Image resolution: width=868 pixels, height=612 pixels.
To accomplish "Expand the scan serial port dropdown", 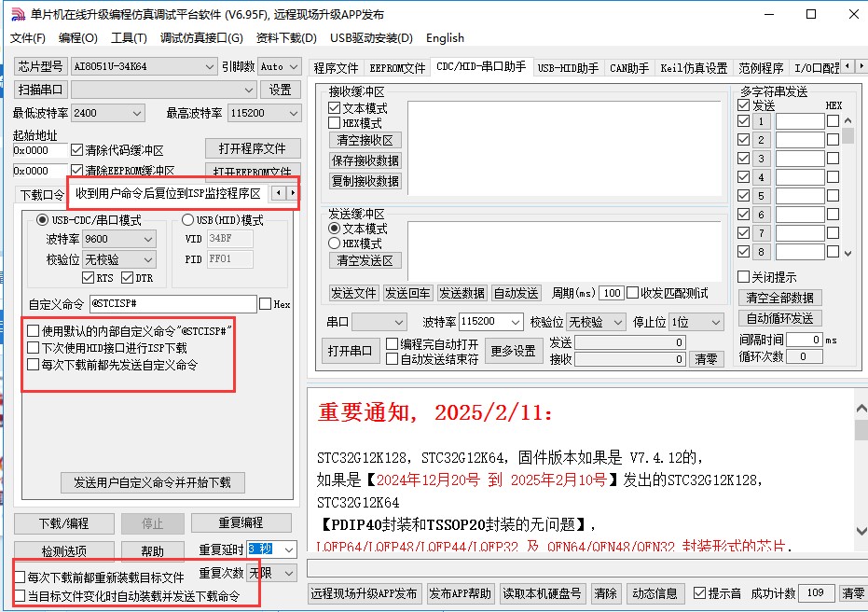I will coord(249,90).
